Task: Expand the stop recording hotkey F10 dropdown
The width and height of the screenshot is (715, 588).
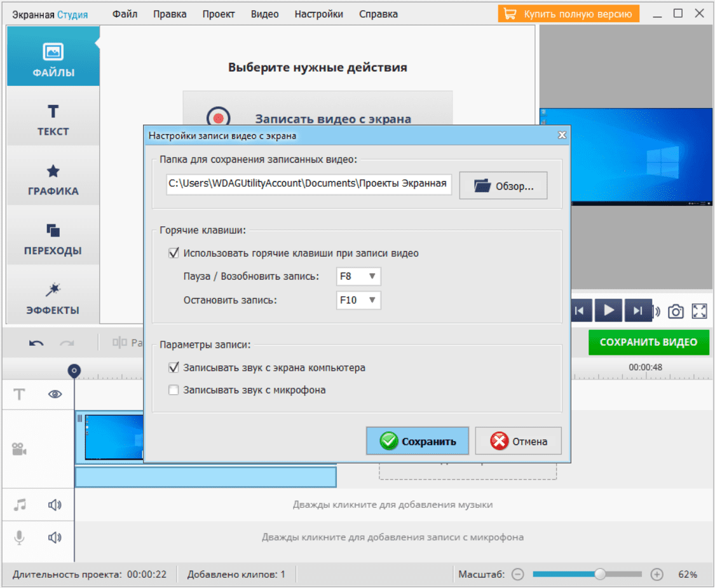Action: (x=358, y=300)
